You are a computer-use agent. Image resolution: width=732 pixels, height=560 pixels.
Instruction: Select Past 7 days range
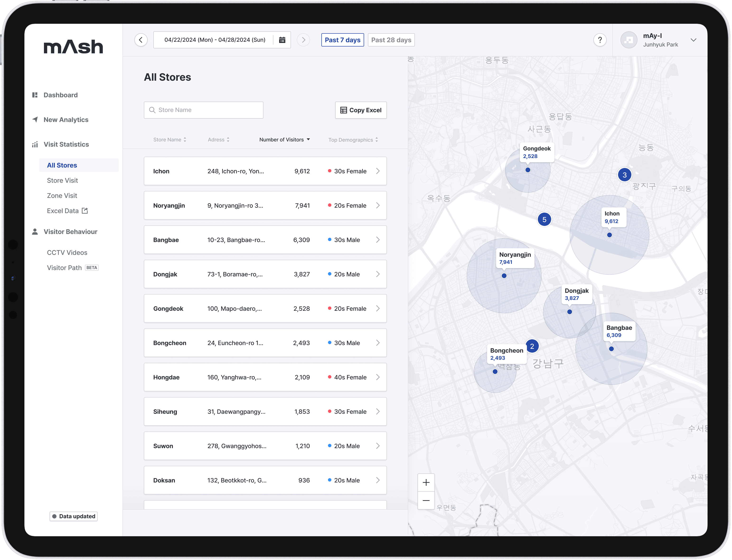[343, 40]
